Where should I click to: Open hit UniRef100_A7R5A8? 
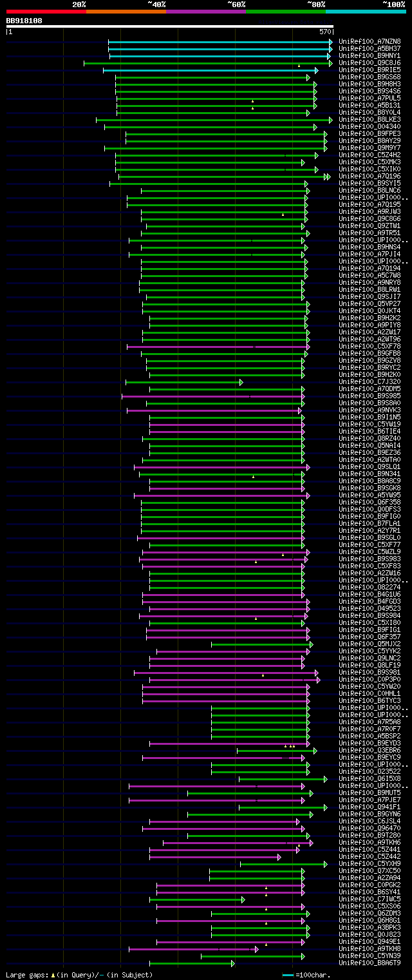pos(368,722)
